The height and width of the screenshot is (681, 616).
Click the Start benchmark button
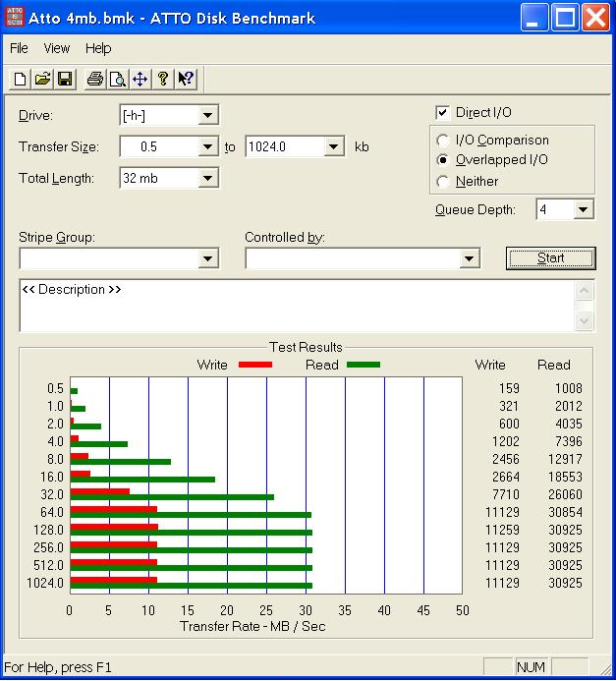pyautogui.click(x=551, y=258)
